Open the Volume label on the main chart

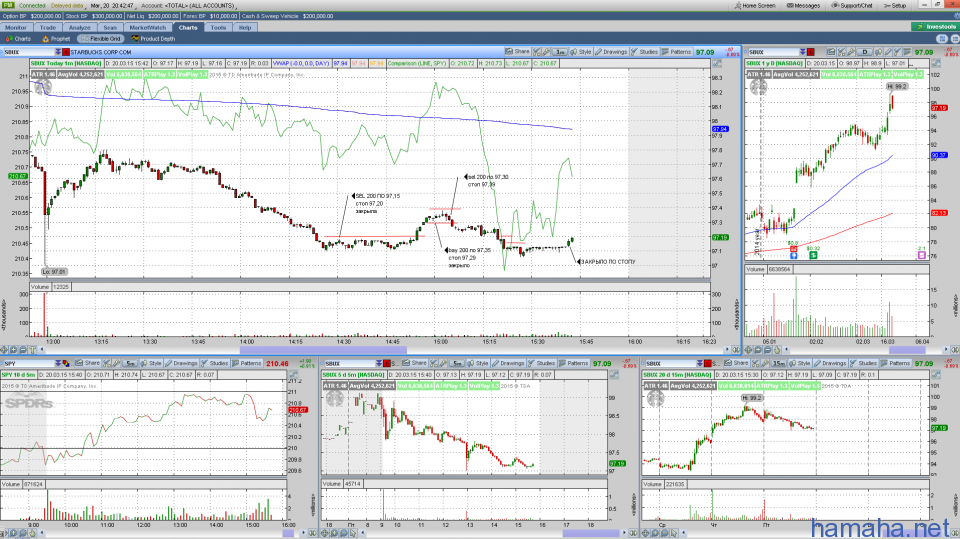(x=40, y=287)
